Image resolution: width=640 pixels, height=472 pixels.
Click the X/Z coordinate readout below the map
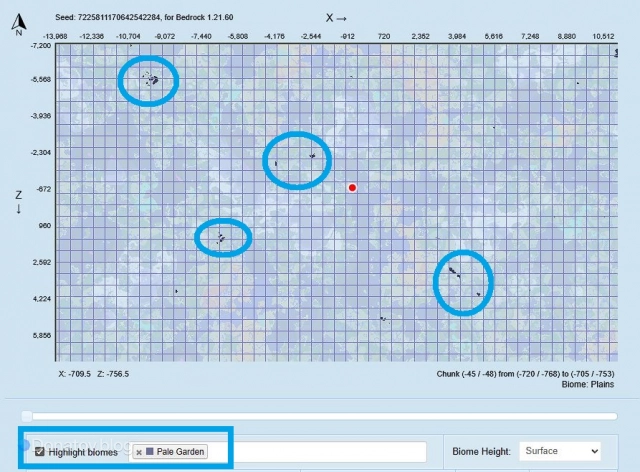[x=94, y=373]
